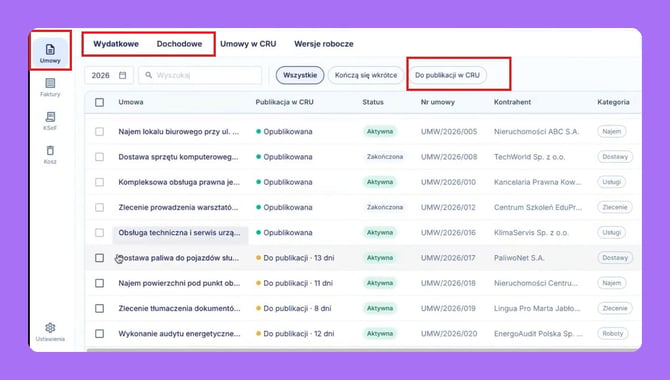Check the Obsługa techniczna i serwis checkbox

100,233
